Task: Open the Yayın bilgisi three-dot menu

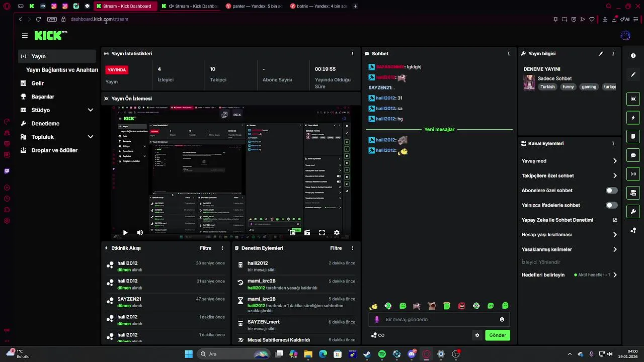Action: (x=613, y=53)
